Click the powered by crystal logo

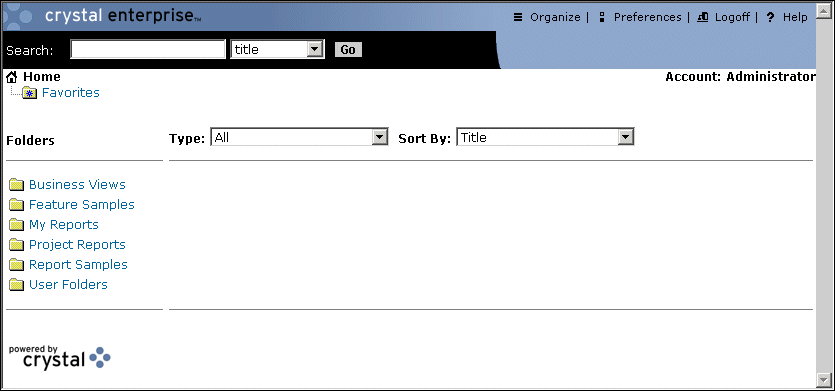[60, 357]
